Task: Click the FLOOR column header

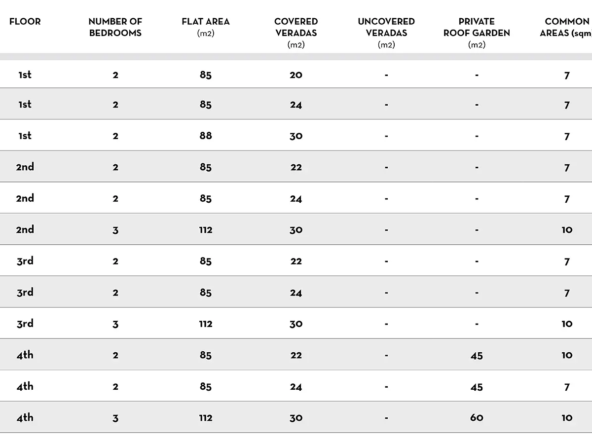Action: click(x=25, y=22)
